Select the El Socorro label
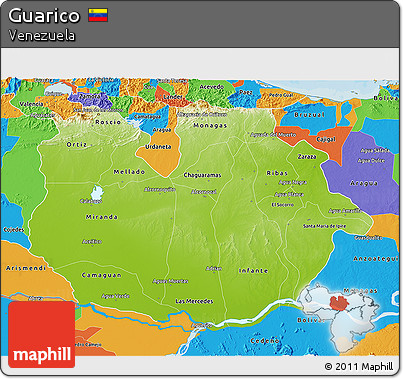Screen dimensions: 403x379 point(282,205)
